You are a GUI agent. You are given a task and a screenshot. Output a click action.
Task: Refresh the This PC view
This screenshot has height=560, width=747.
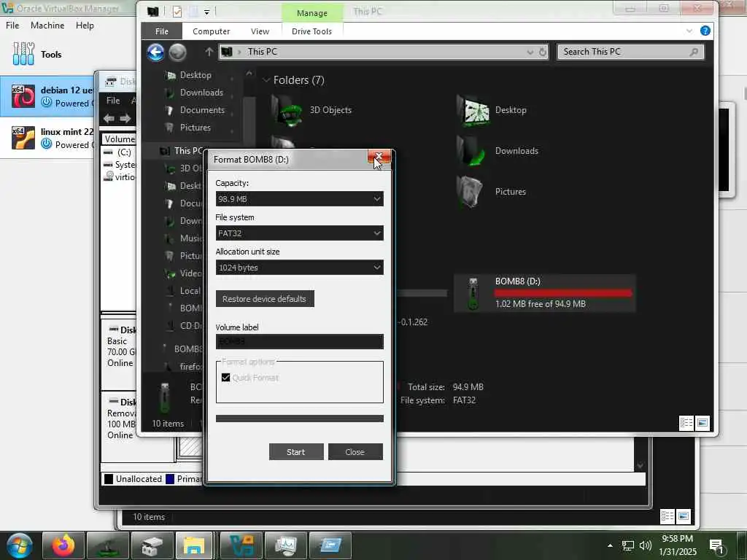543,52
